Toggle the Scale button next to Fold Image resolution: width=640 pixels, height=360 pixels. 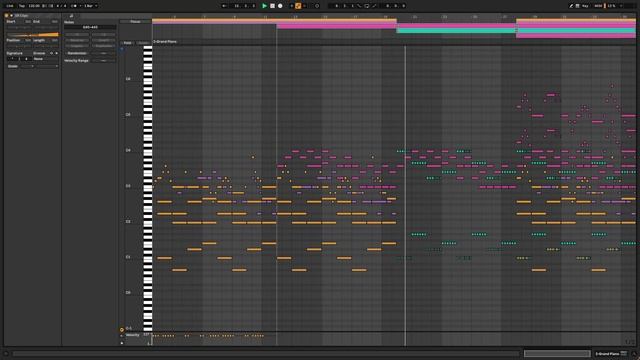[x=143, y=43]
